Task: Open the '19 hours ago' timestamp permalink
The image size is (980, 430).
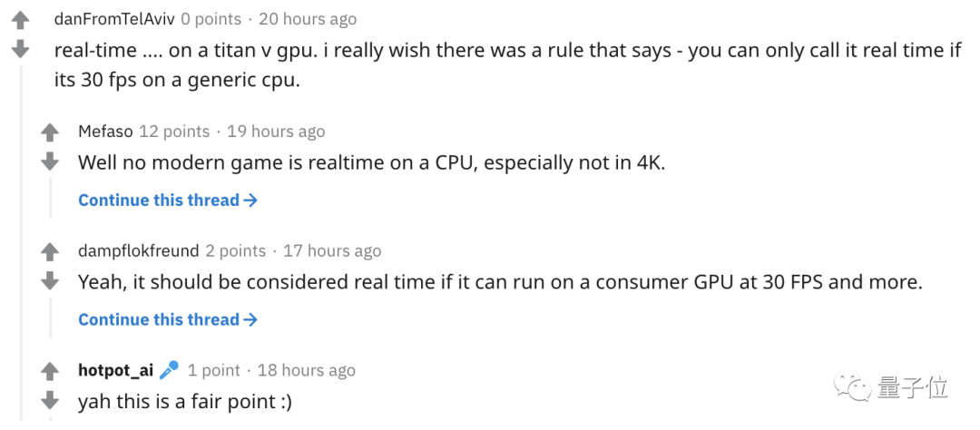Action: (x=276, y=132)
